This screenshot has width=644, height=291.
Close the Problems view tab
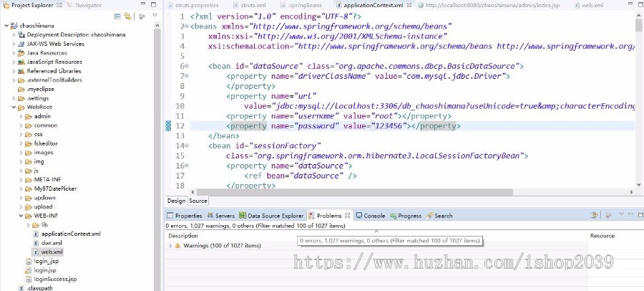click(348, 215)
